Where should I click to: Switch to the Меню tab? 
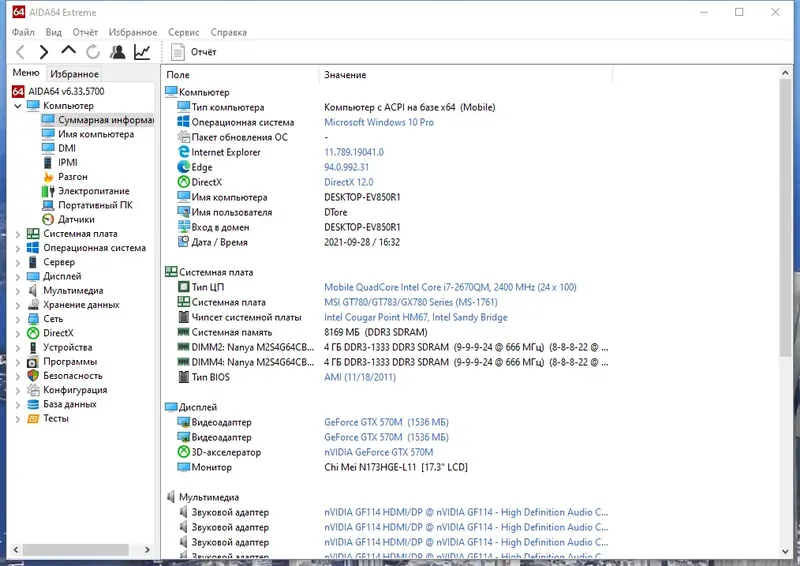26,73
